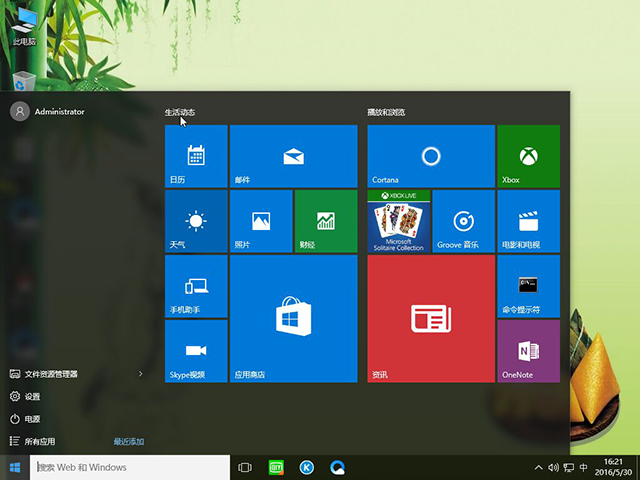Launch the Cortana tile

tap(431, 156)
